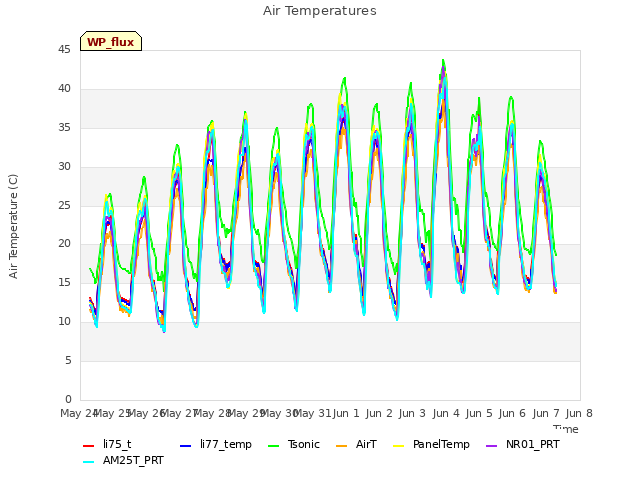Toggle the li75_t legend entry

coord(107,444)
